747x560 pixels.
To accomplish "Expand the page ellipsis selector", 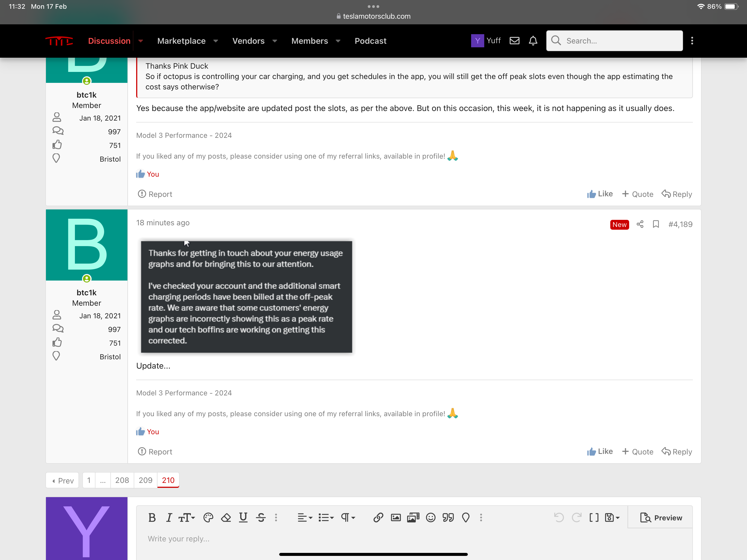I will [x=103, y=480].
